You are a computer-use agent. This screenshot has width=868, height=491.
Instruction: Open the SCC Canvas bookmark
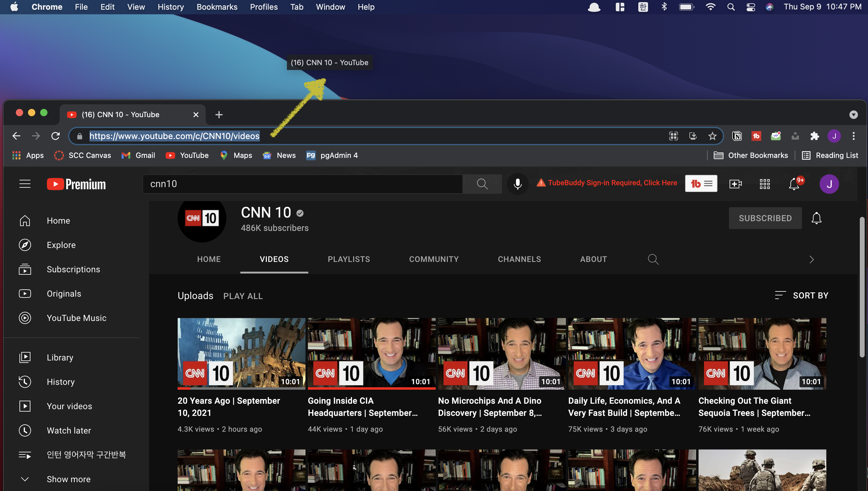click(x=83, y=155)
